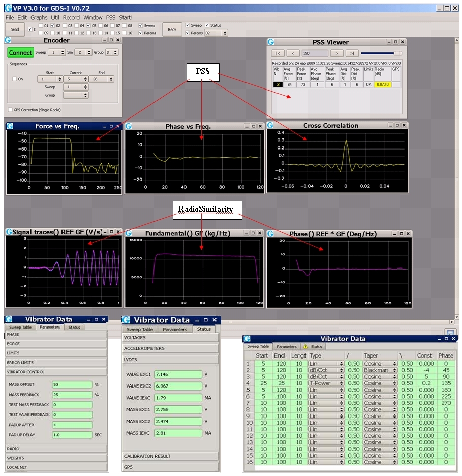Switch to Sweep Table tab in parameters window
Screen dimensions: 462x476
pos(20,328)
